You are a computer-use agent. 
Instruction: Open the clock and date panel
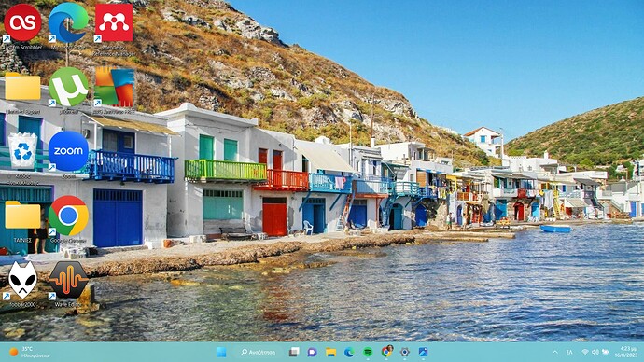626,352
